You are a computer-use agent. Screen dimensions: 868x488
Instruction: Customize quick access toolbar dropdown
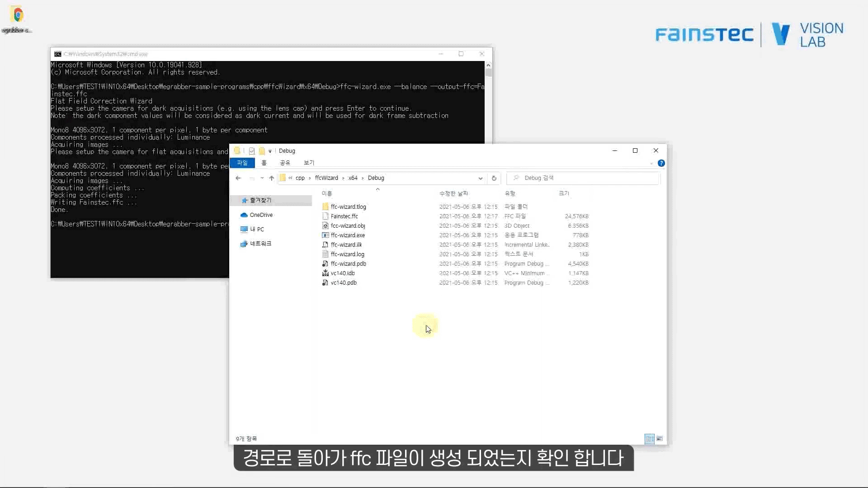coord(270,151)
